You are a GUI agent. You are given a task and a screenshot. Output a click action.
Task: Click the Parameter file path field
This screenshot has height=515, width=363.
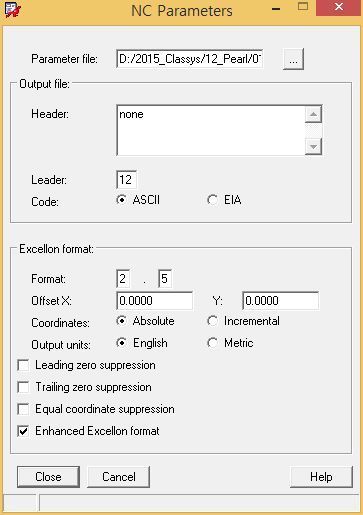[190, 59]
